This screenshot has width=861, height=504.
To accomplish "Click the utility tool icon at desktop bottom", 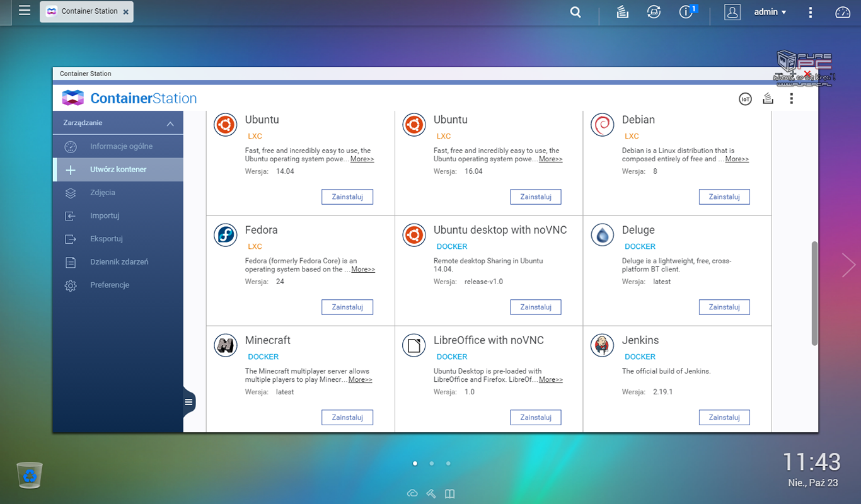I will click(431, 493).
